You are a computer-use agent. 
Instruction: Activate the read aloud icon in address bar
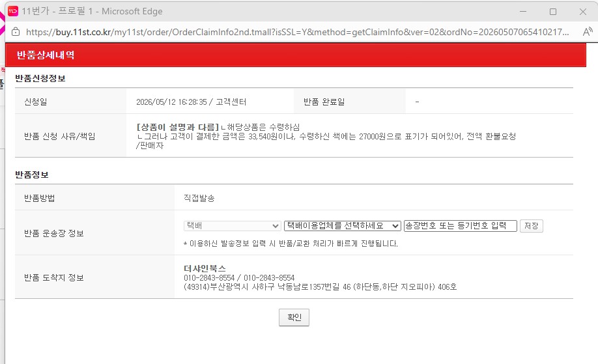pyautogui.click(x=588, y=32)
